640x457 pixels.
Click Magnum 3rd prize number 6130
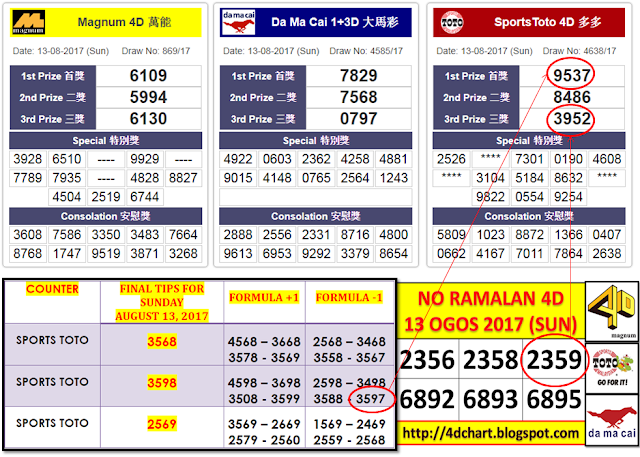tap(148, 119)
